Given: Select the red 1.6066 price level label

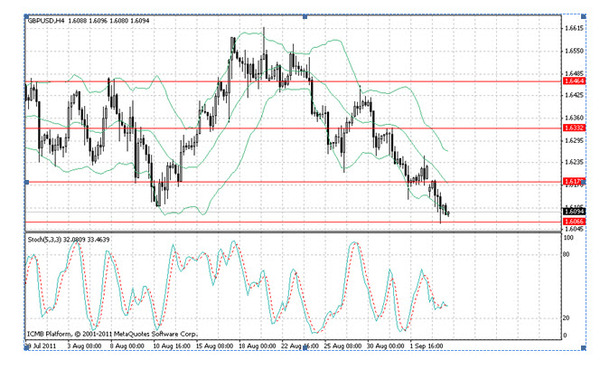Looking at the screenshot, I should coord(574,222).
